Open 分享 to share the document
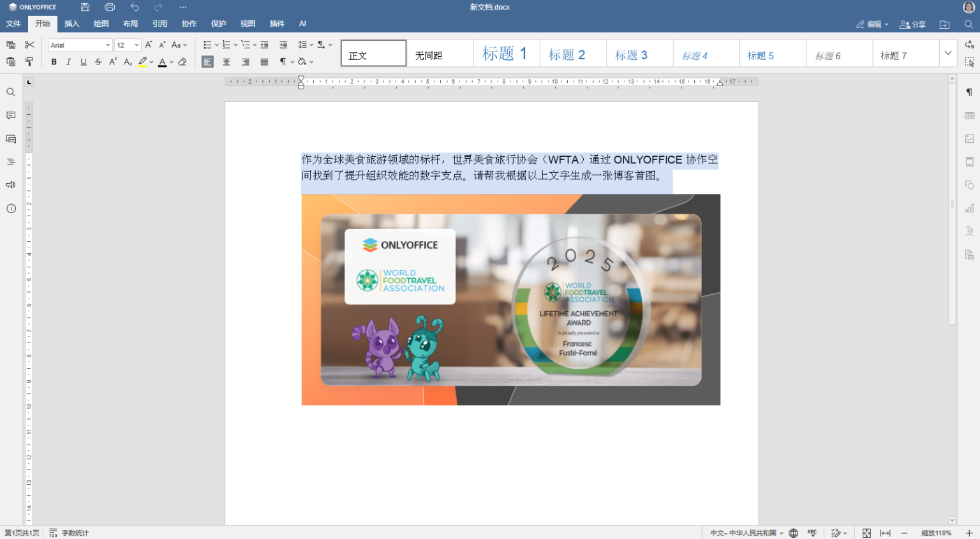The image size is (980, 539). click(x=912, y=24)
